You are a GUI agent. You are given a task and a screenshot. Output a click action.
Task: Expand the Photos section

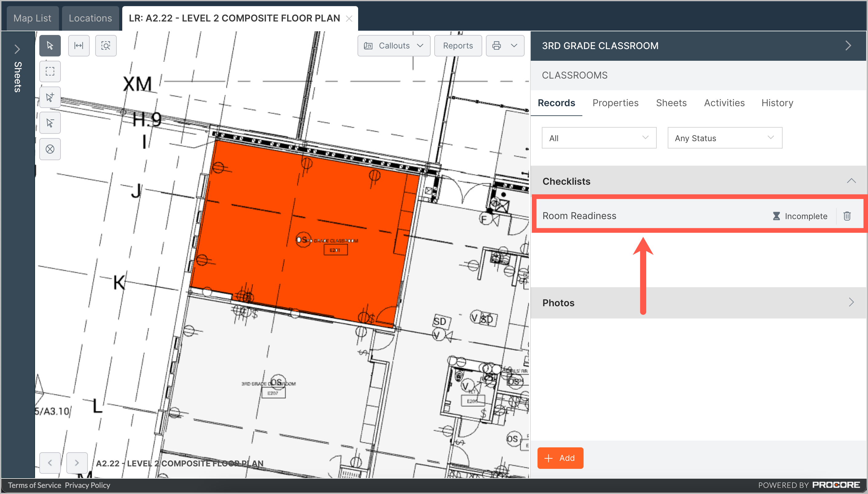[851, 302]
